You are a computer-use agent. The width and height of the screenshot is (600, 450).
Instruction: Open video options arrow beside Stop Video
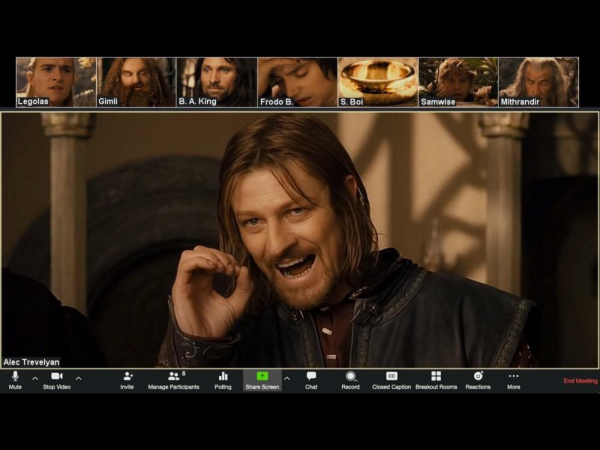79,379
